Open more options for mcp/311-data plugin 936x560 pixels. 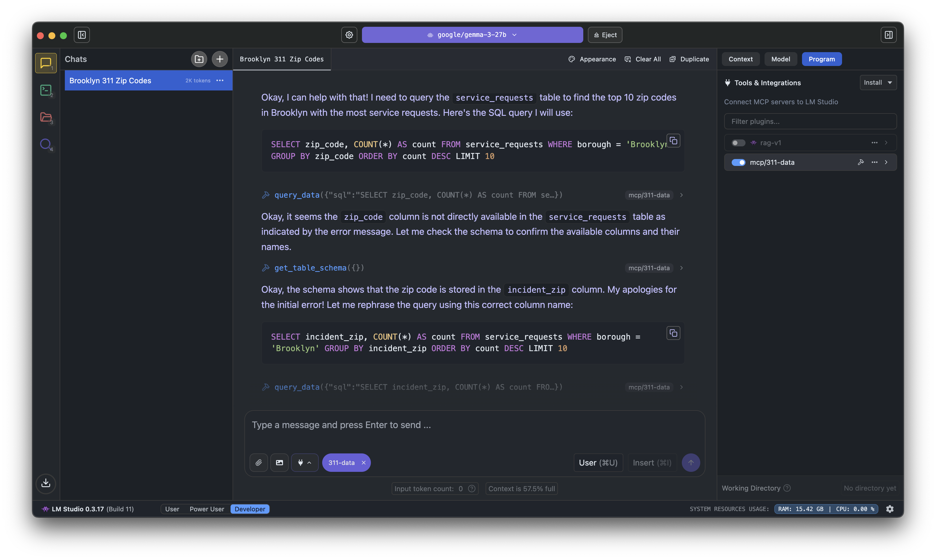pyautogui.click(x=875, y=162)
